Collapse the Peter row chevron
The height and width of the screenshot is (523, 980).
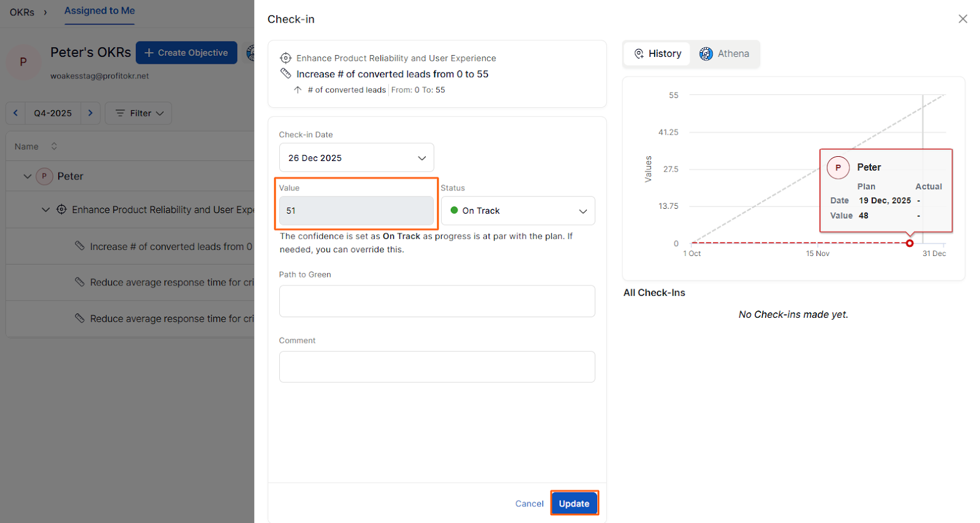[27, 176]
